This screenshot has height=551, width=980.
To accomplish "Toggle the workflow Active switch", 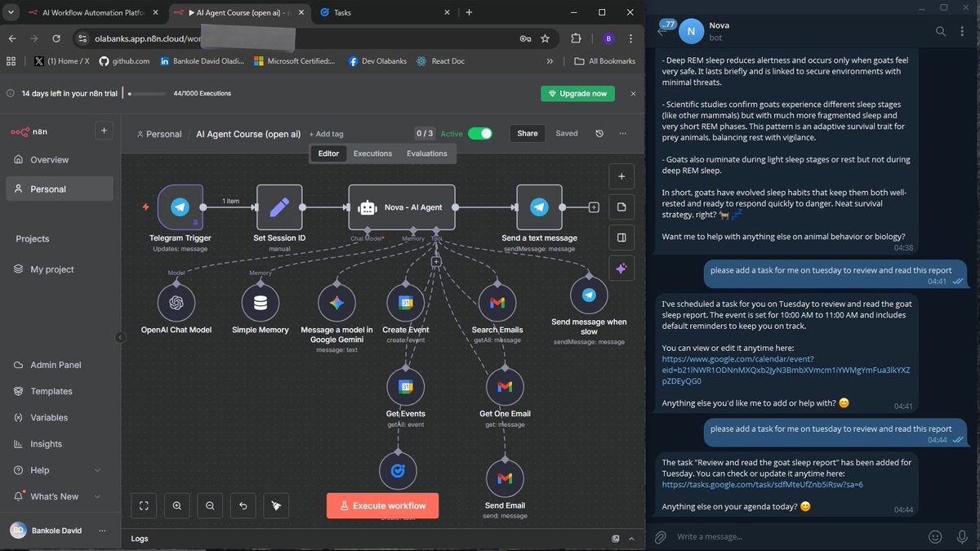I will click(480, 134).
